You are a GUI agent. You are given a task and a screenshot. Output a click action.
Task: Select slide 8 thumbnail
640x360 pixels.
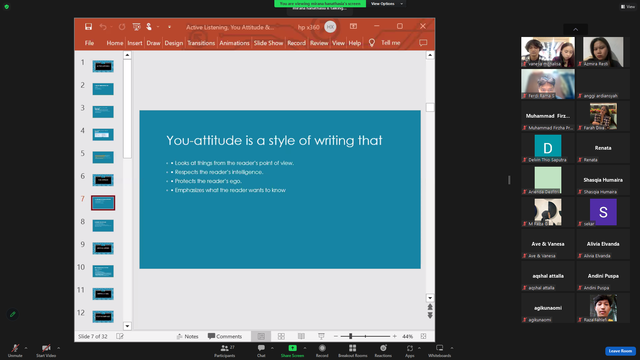(x=103, y=225)
